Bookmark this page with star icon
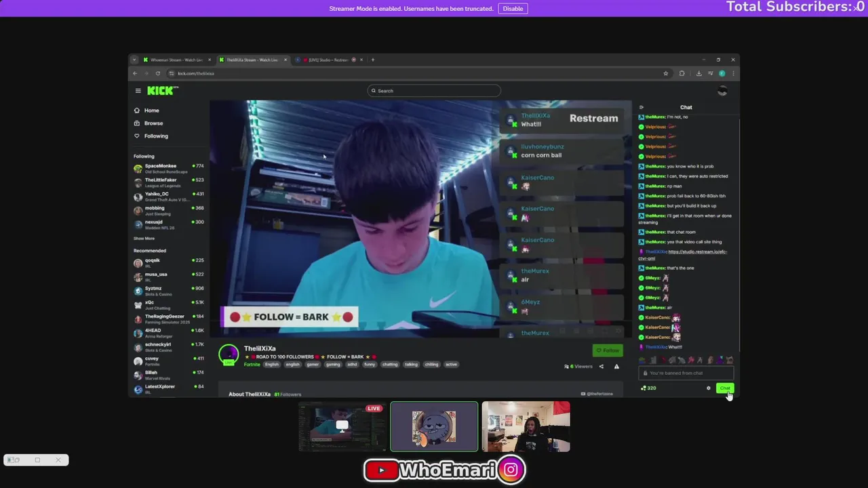The image size is (868, 488). [666, 73]
